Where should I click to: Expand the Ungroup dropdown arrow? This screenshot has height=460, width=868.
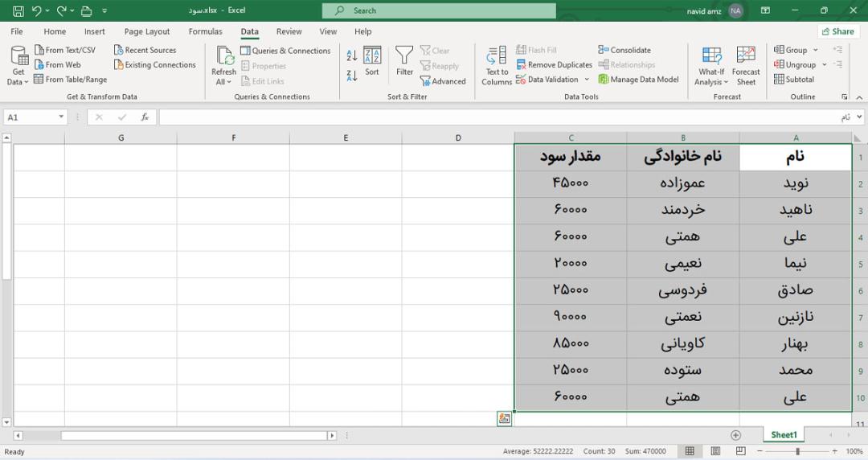pos(825,65)
